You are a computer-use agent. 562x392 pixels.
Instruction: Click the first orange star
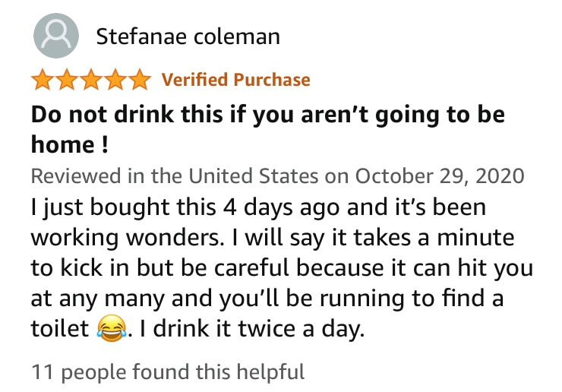coord(43,79)
